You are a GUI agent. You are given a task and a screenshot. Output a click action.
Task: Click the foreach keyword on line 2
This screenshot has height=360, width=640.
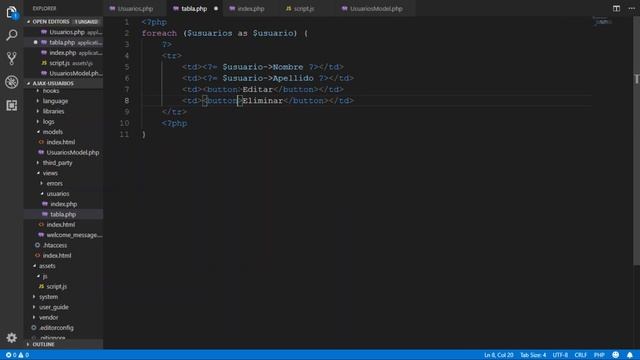point(159,33)
